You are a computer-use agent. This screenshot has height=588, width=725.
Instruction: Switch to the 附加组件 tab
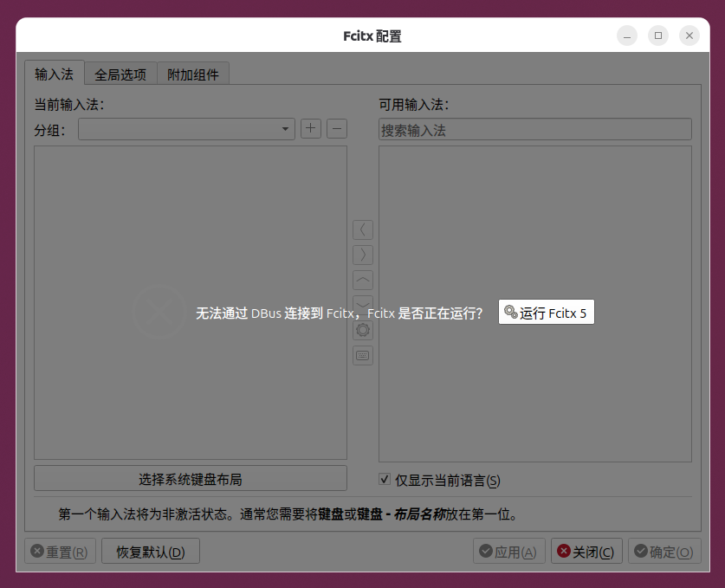193,74
